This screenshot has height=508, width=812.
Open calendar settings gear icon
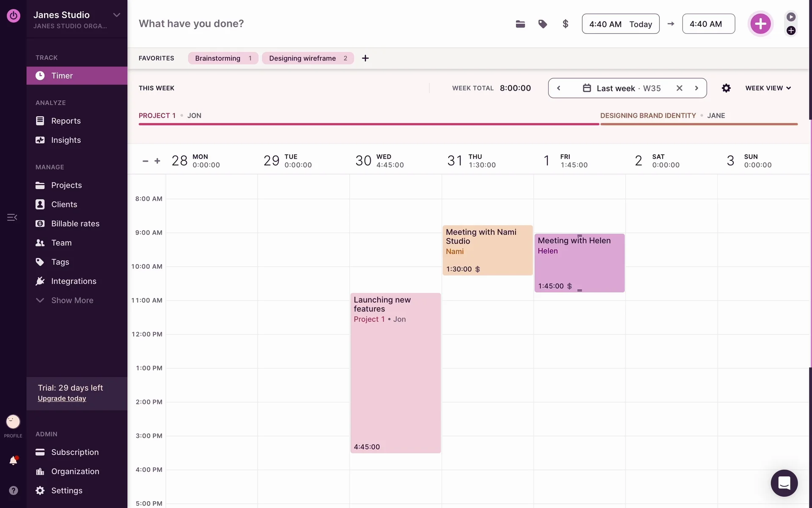tap(726, 88)
